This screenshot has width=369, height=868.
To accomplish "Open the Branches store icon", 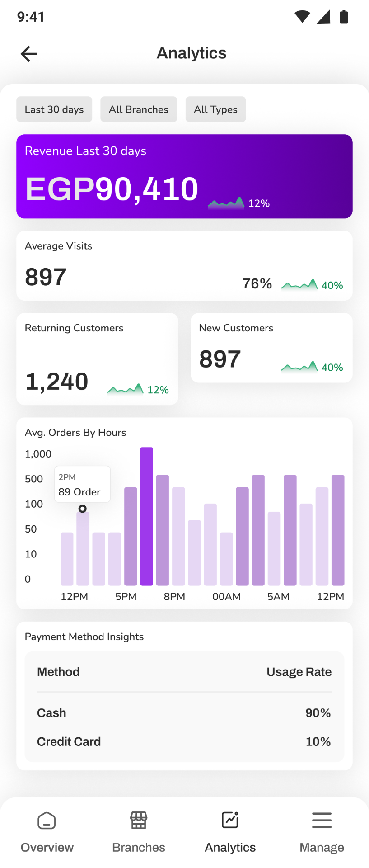I will click(x=139, y=820).
